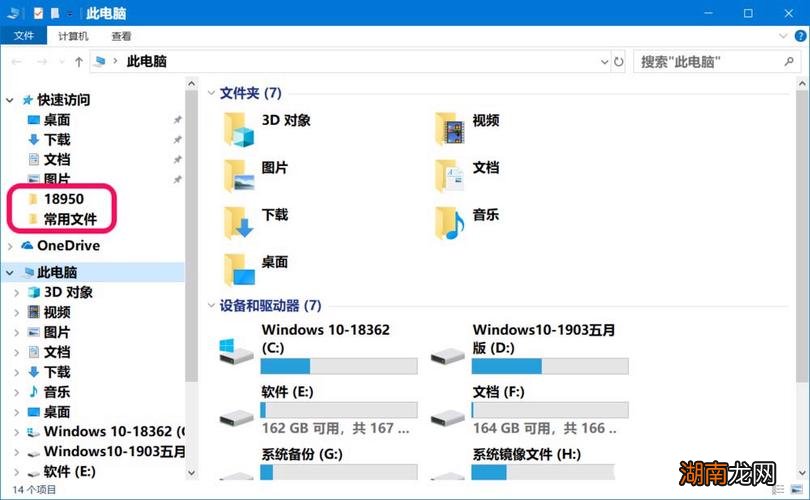Viewport: 810px width, 500px height.
Task: Collapse the 文件夹 (7) group
Action: [211, 93]
